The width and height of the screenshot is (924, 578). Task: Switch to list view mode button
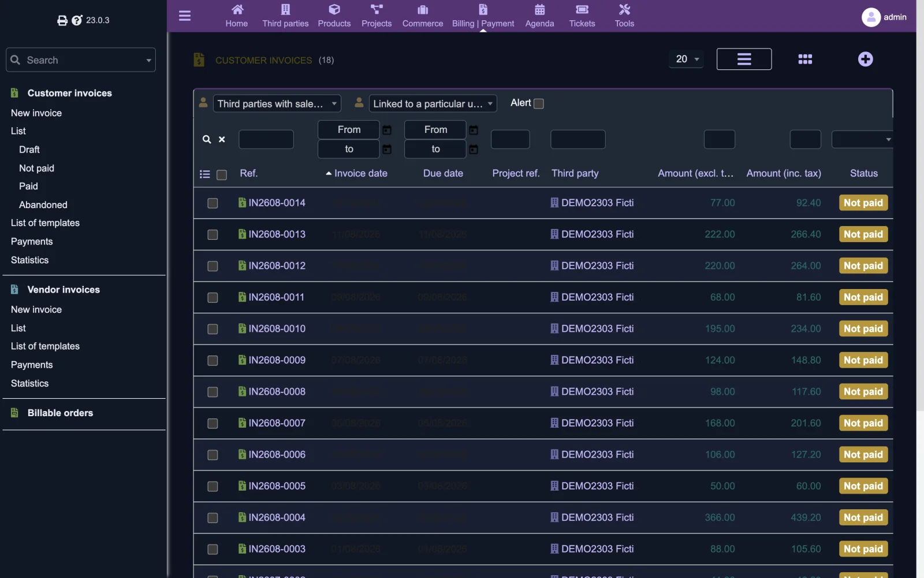(x=744, y=59)
